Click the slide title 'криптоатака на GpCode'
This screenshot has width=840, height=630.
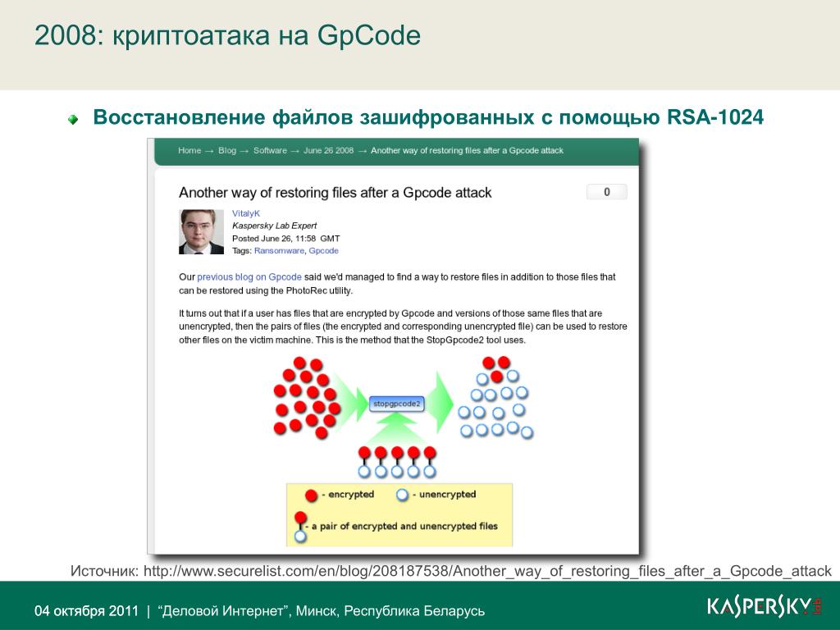click(x=267, y=35)
